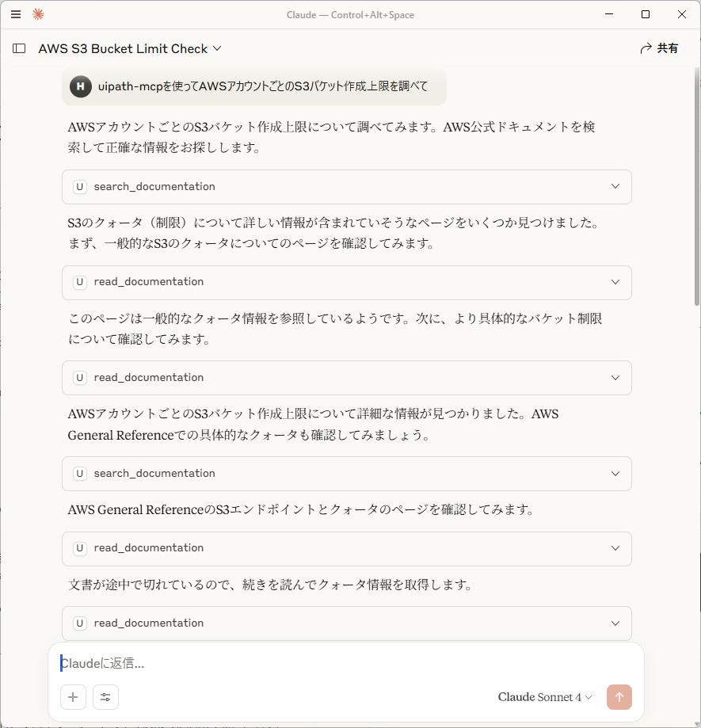Image resolution: width=701 pixels, height=728 pixels.
Task: Expand the first search_documentation tool block
Action: pos(347,187)
